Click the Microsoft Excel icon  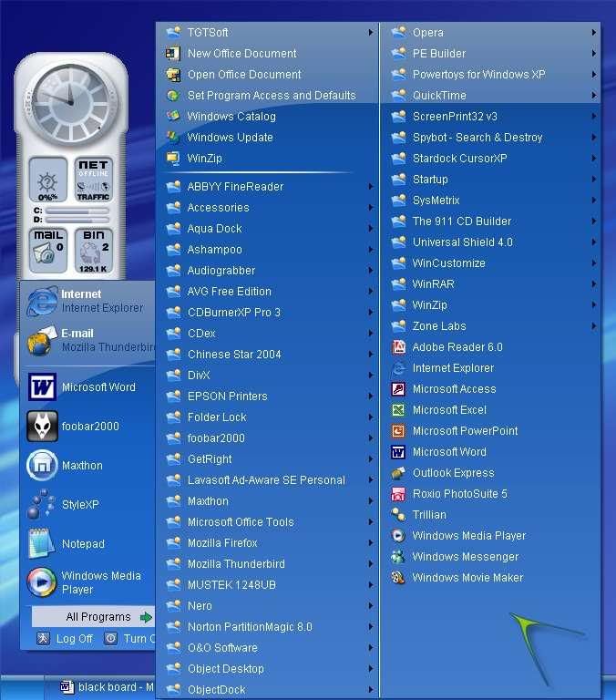coord(398,410)
